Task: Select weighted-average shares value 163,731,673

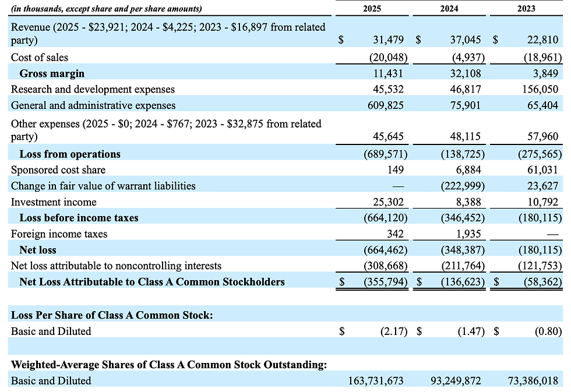Action: pos(376,381)
